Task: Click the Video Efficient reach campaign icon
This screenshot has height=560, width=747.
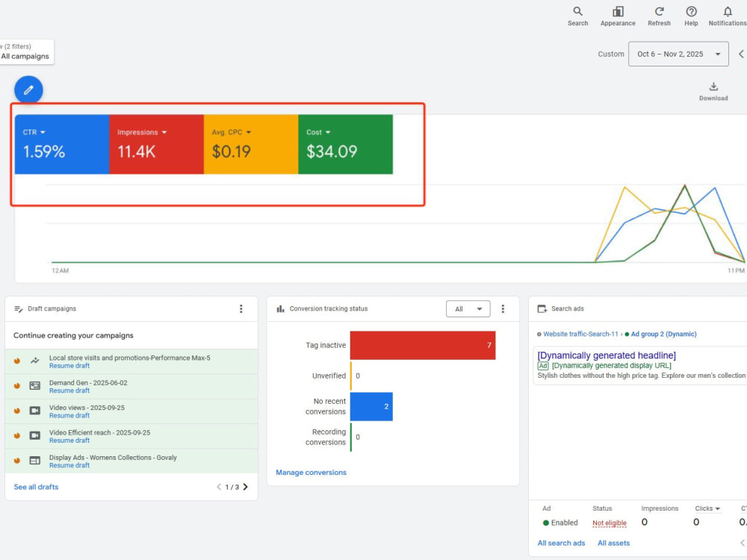Action: click(35, 435)
